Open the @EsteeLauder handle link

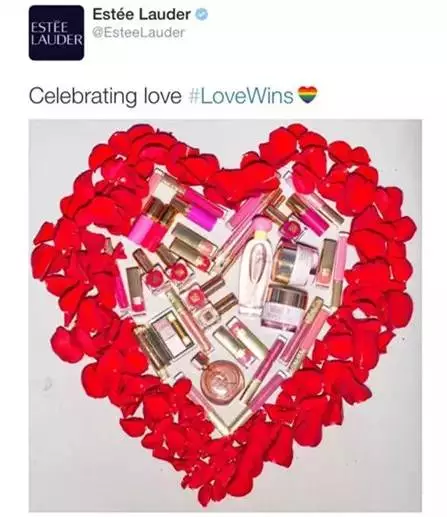click(x=138, y=33)
